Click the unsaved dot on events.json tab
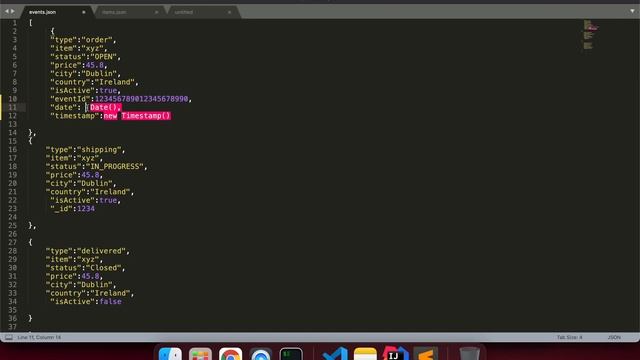640x360 pixels. (84, 12)
